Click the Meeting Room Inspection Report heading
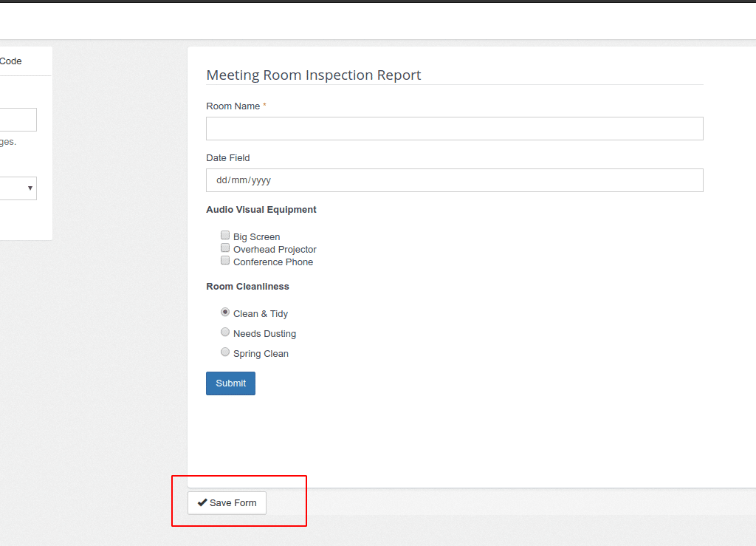This screenshot has width=756, height=546. pyautogui.click(x=313, y=75)
